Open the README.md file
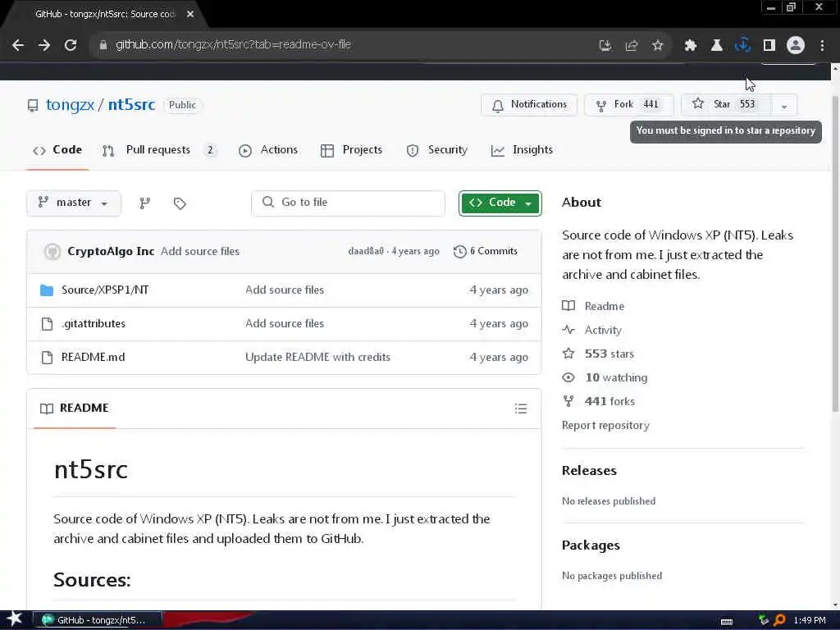Image resolution: width=840 pixels, height=630 pixels. pos(94,358)
